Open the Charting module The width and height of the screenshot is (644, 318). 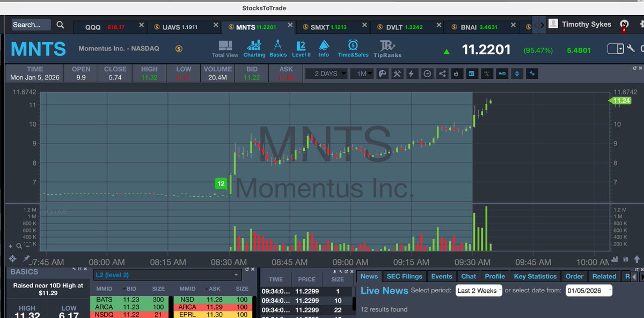[x=254, y=49]
